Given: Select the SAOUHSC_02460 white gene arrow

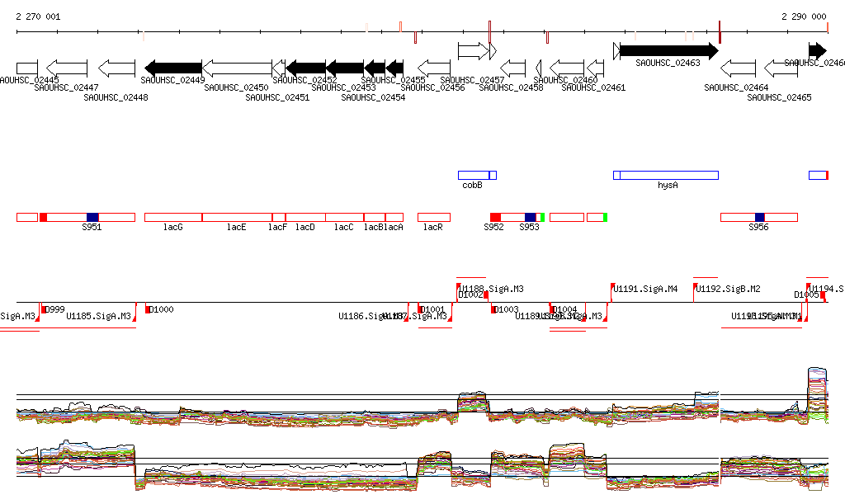Looking at the screenshot, I should pyautogui.click(x=567, y=68).
